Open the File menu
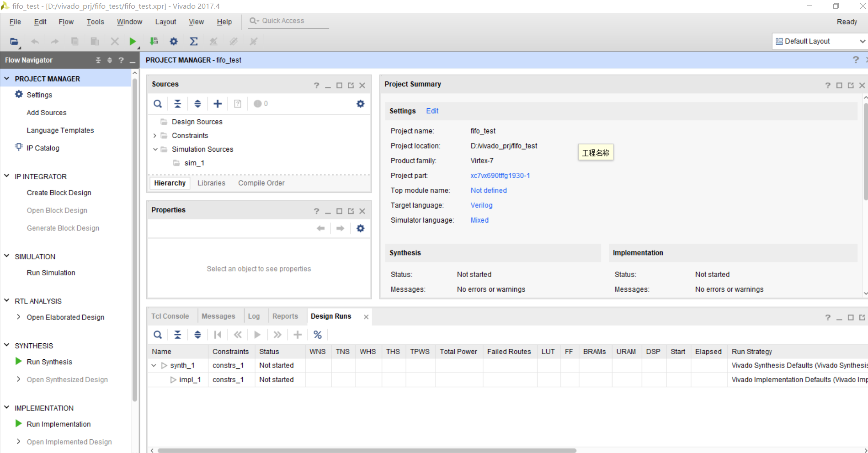 pos(15,21)
